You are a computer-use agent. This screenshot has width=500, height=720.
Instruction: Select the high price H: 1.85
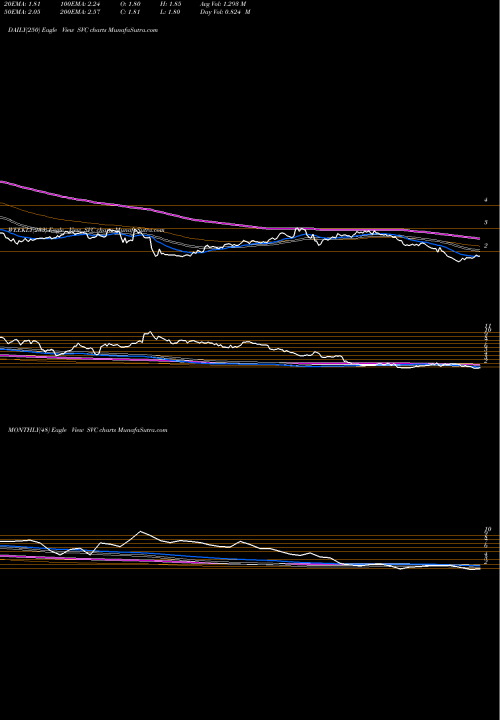point(171,4)
